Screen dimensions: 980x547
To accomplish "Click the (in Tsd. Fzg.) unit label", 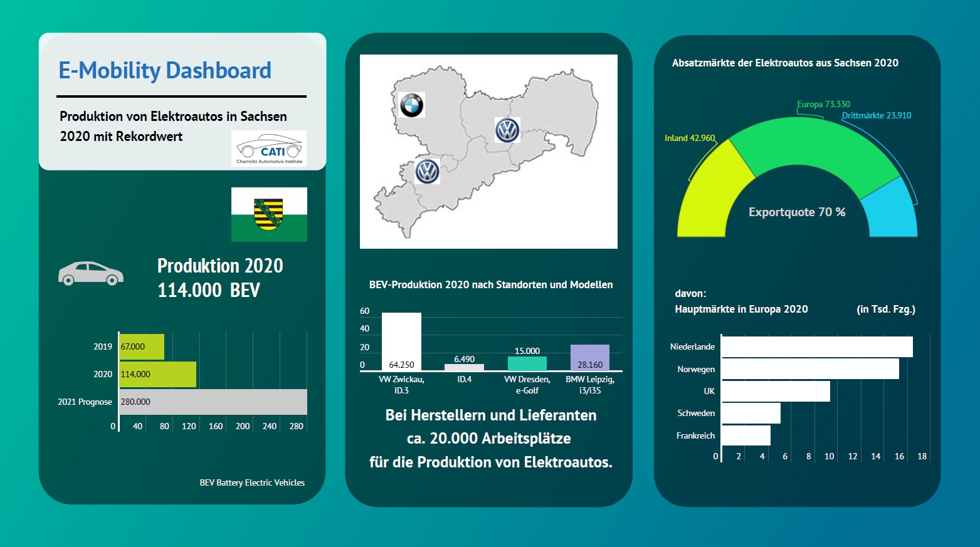I will 886,309.
